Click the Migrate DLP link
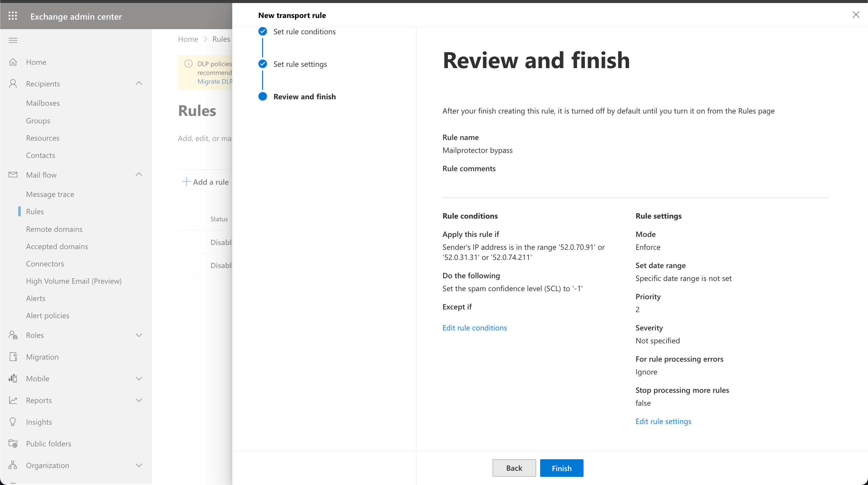 click(215, 81)
